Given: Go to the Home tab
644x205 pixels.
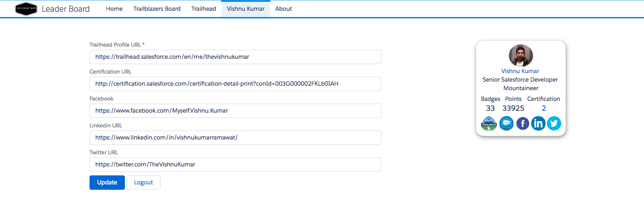Looking at the screenshot, I should (x=114, y=9).
